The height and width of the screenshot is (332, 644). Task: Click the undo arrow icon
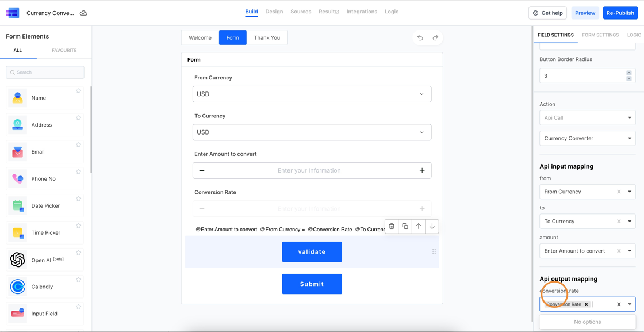click(x=420, y=37)
